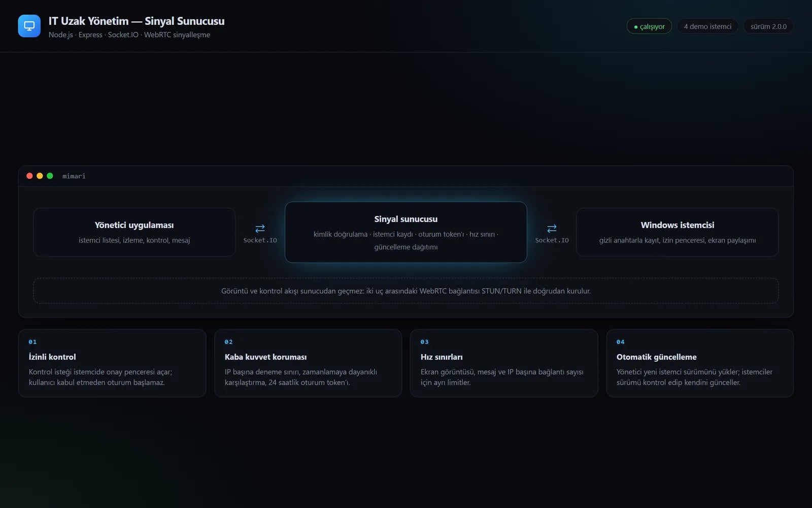Click the 'güncelleme dağıtımı' text
The height and width of the screenshot is (508, 812).
[406, 247]
